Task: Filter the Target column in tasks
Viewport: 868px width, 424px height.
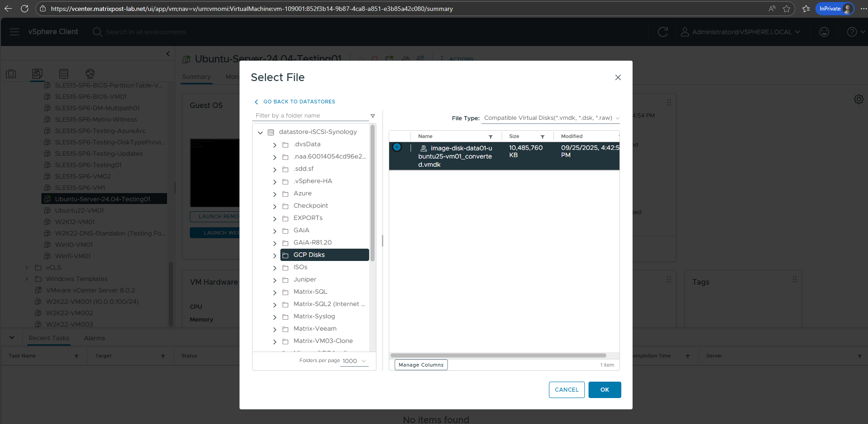Action: (163, 356)
